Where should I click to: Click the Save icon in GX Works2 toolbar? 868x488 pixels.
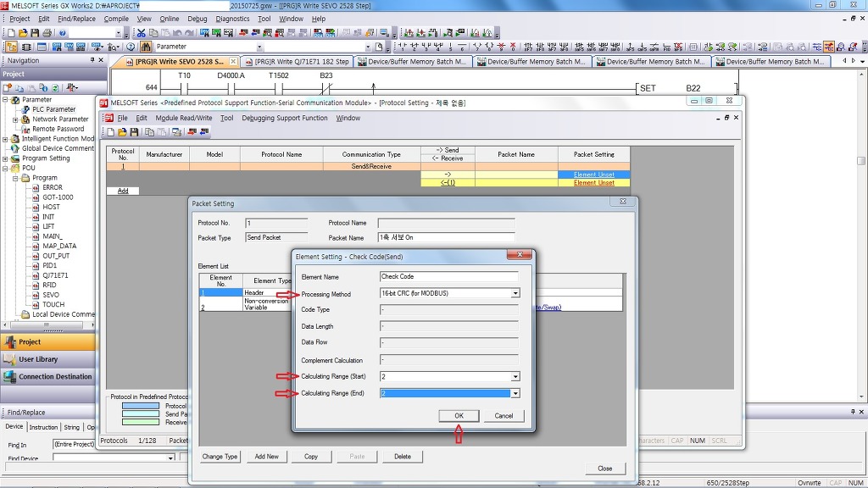pos(35,33)
